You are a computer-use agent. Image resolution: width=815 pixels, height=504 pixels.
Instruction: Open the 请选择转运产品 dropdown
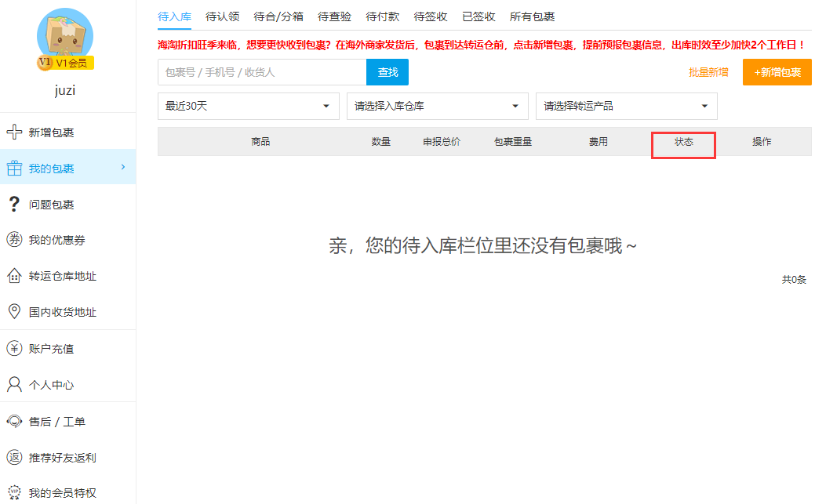point(627,106)
